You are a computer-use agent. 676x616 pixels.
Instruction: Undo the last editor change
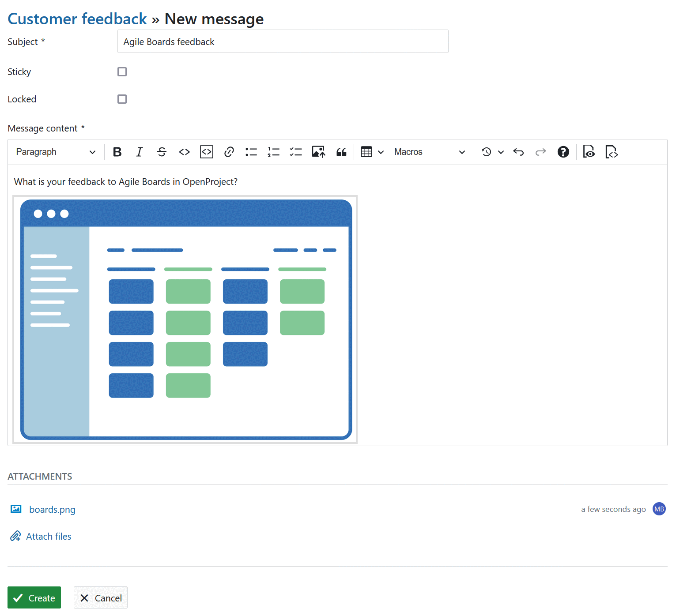[518, 152]
